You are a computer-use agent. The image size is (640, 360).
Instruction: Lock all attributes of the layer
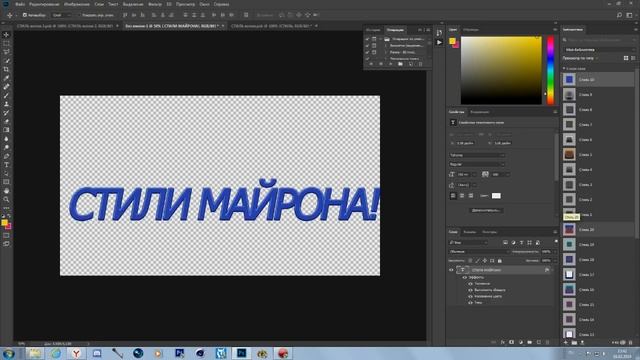(x=500, y=260)
